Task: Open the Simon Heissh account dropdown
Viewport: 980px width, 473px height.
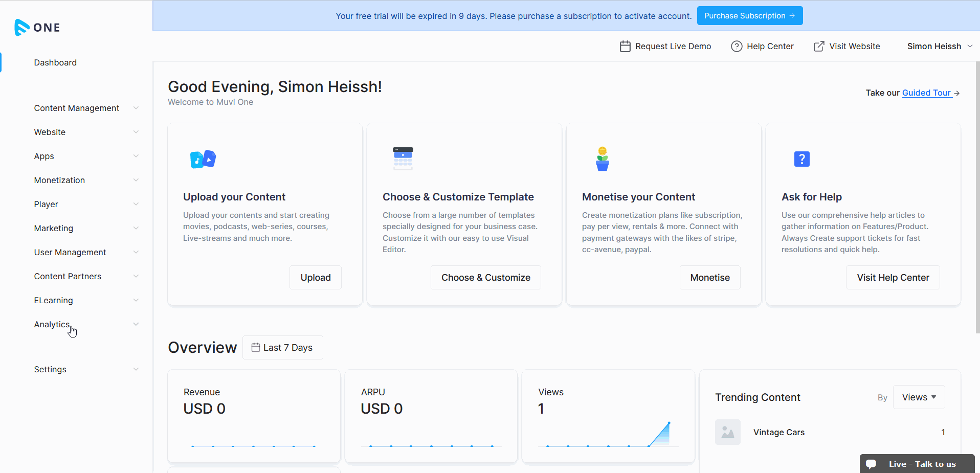Action: (x=940, y=46)
